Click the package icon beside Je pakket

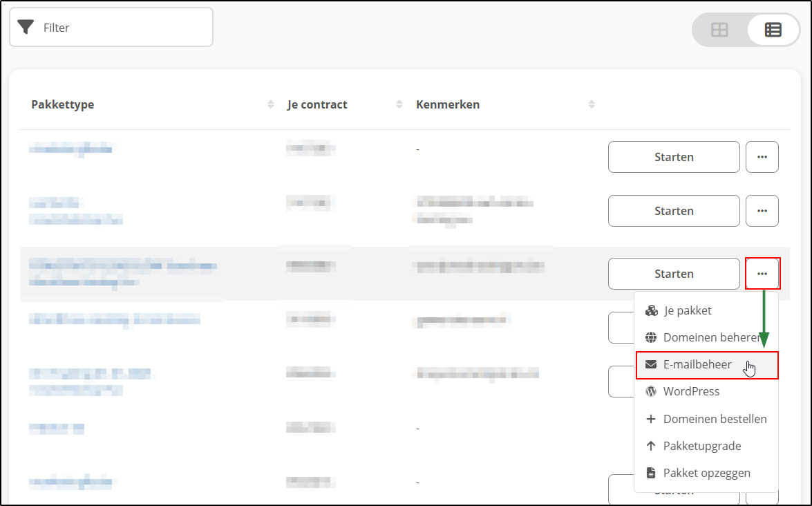650,310
